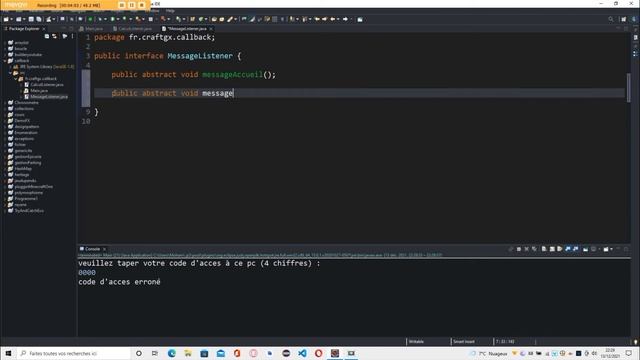Click Remove All Terminated Launches icon
640x360 pixels.
pyautogui.click(x=534, y=249)
